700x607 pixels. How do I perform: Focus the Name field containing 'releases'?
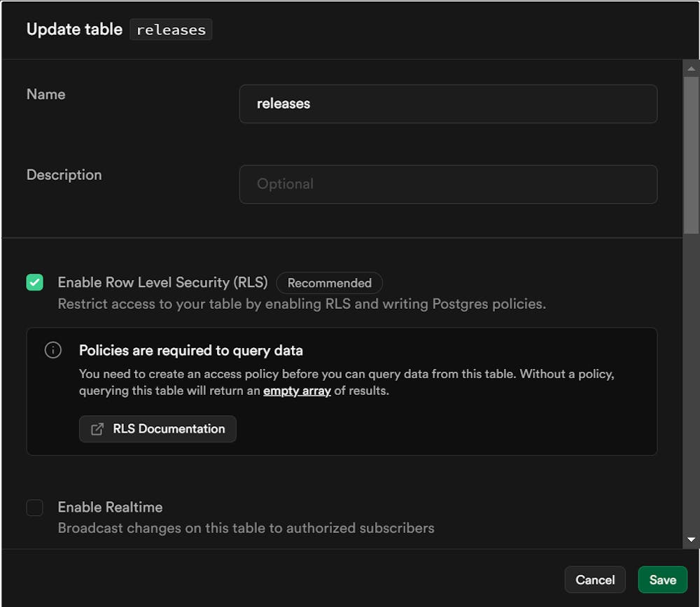[448, 104]
